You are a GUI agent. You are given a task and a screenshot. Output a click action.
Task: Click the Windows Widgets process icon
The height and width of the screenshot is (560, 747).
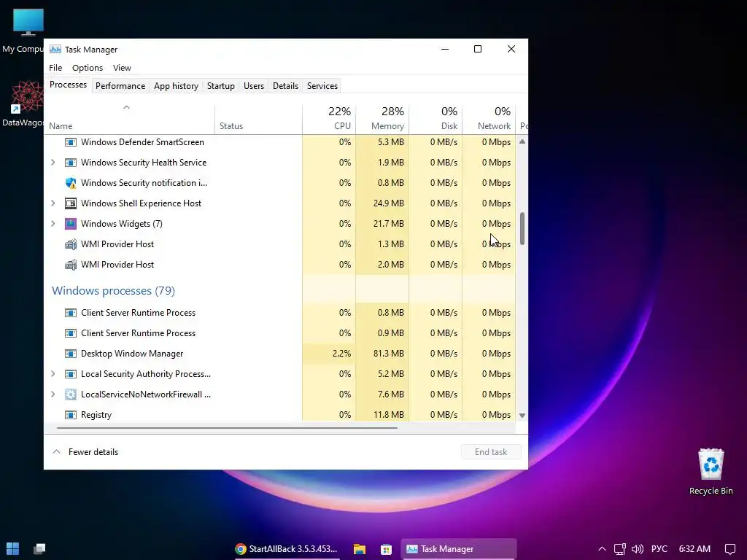pyautogui.click(x=71, y=224)
